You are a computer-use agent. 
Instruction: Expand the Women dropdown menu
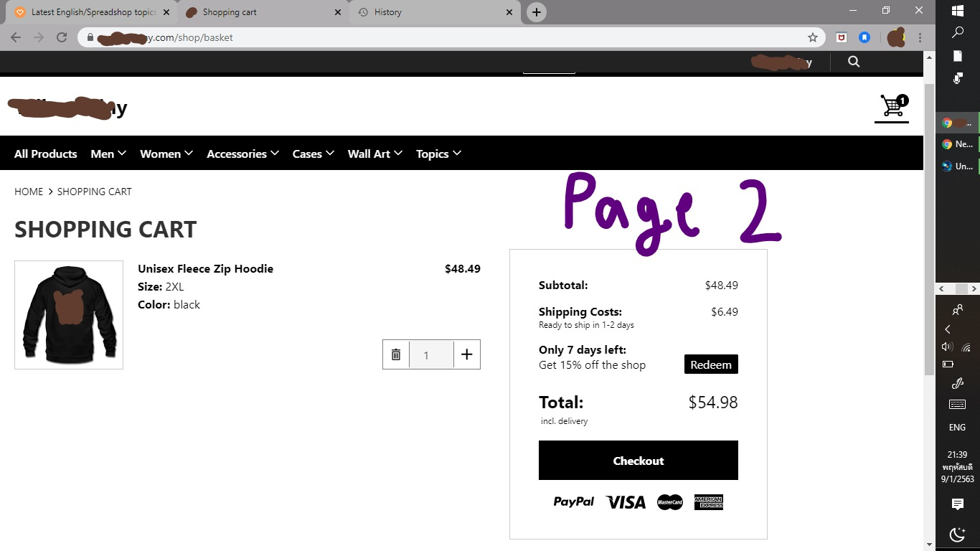coord(166,154)
